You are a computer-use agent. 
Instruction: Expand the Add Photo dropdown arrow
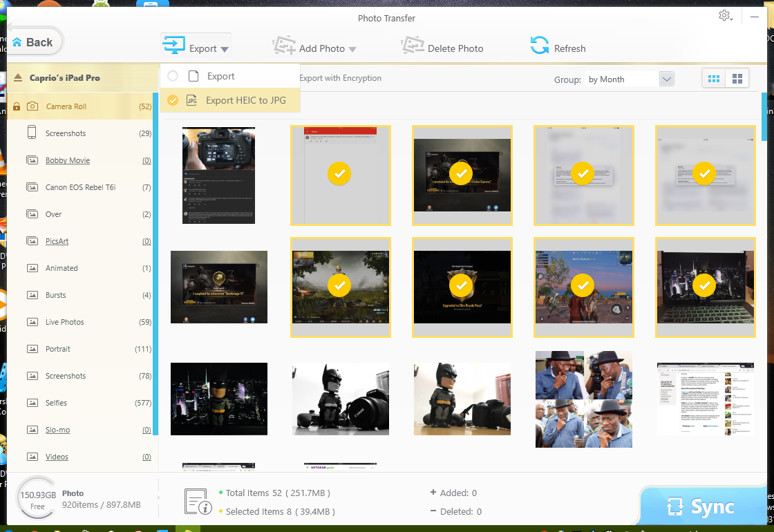tap(352, 49)
